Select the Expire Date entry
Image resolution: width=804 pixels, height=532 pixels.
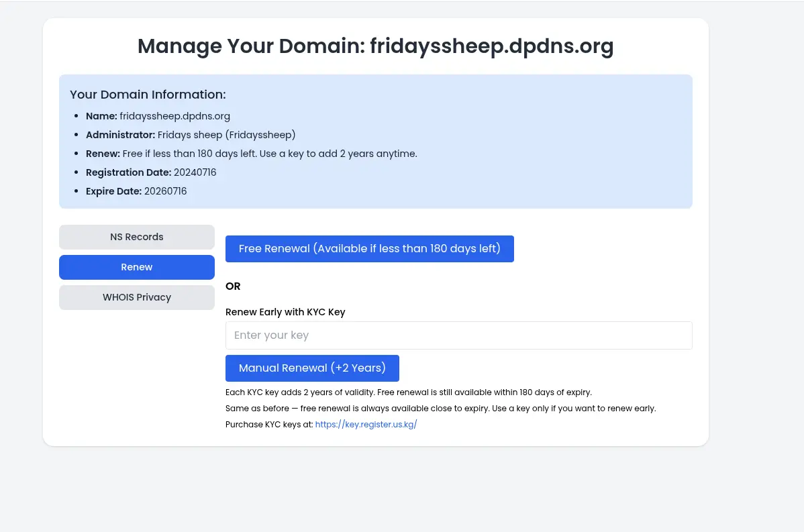136,191
